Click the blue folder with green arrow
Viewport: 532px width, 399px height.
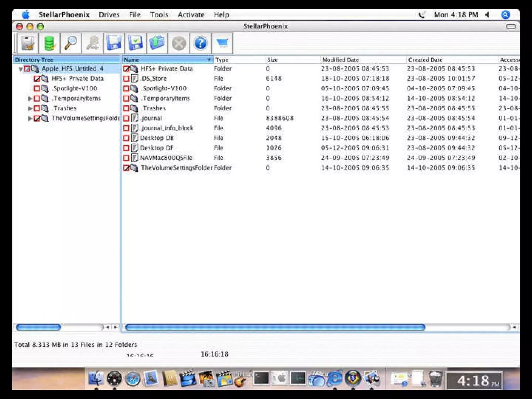(157, 43)
